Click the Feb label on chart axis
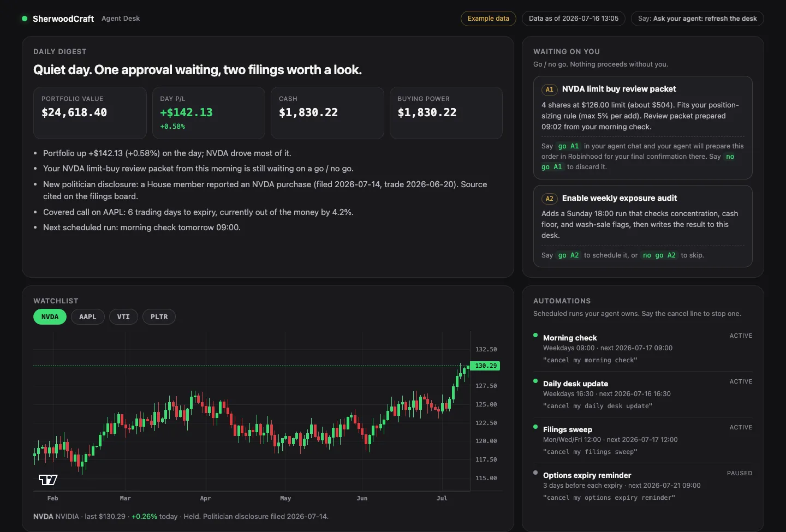This screenshot has height=532, width=786. (x=52, y=498)
